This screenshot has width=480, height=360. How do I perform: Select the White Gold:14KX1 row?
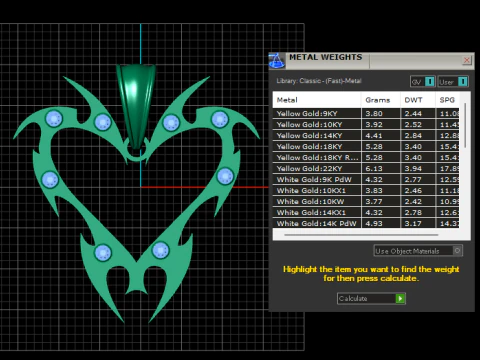pyautogui.click(x=366, y=212)
